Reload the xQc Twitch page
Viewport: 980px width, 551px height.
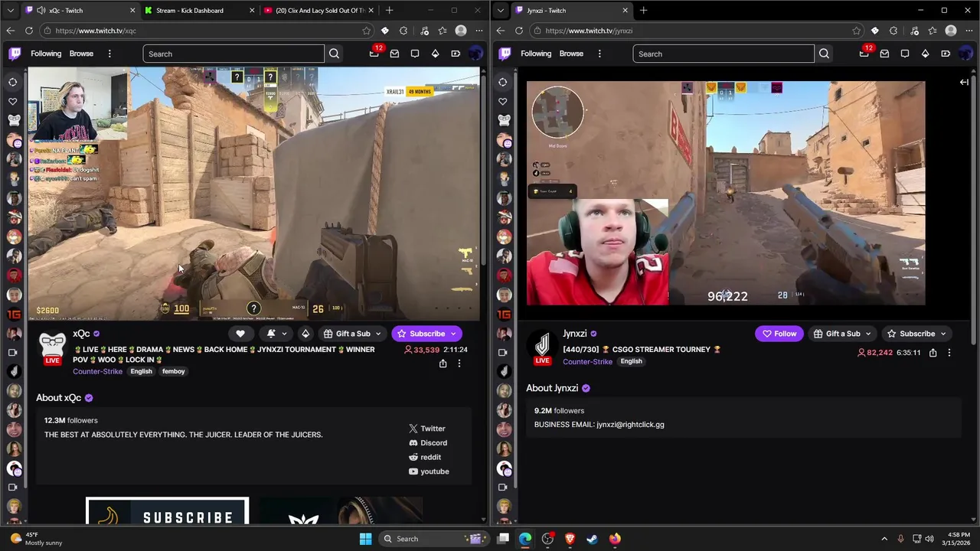[x=29, y=31]
